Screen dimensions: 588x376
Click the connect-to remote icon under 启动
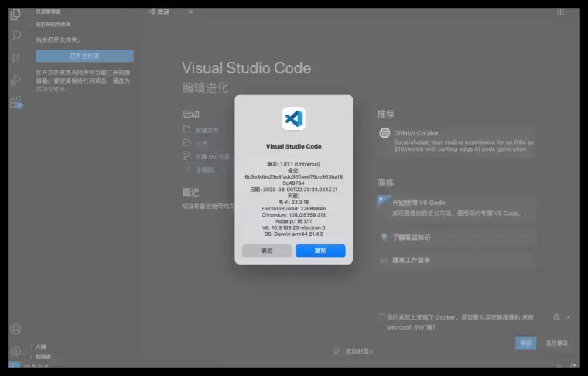click(x=186, y=169)
